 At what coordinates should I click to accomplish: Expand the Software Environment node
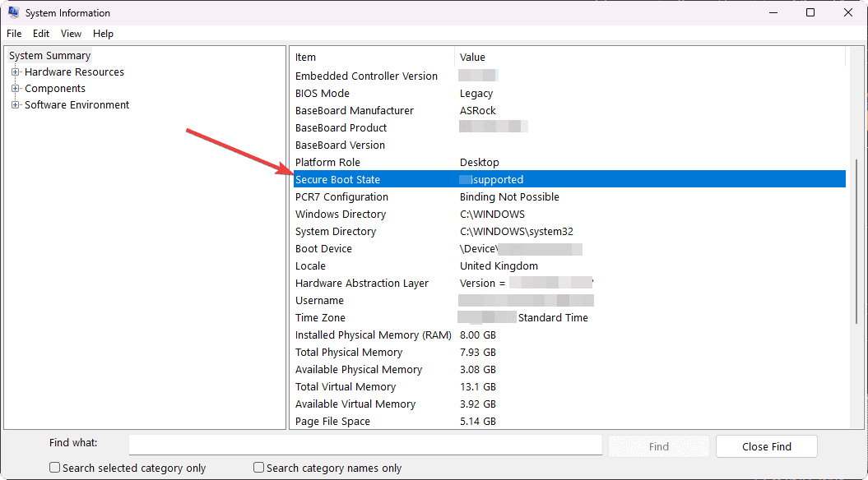[14, 104]
